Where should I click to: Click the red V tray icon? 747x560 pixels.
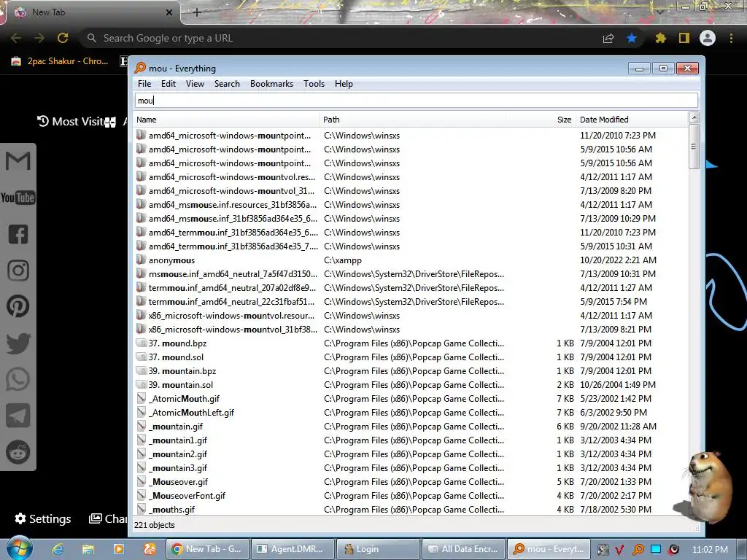[619, 550]
